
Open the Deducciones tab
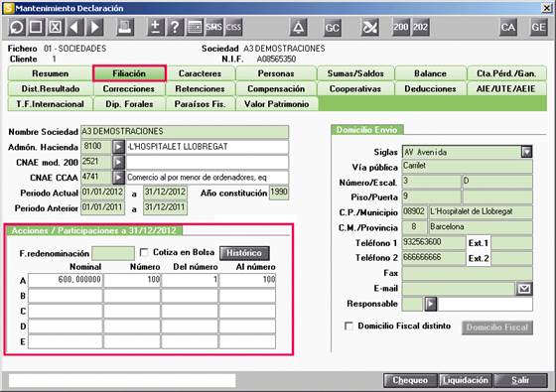tap(430, 88)
